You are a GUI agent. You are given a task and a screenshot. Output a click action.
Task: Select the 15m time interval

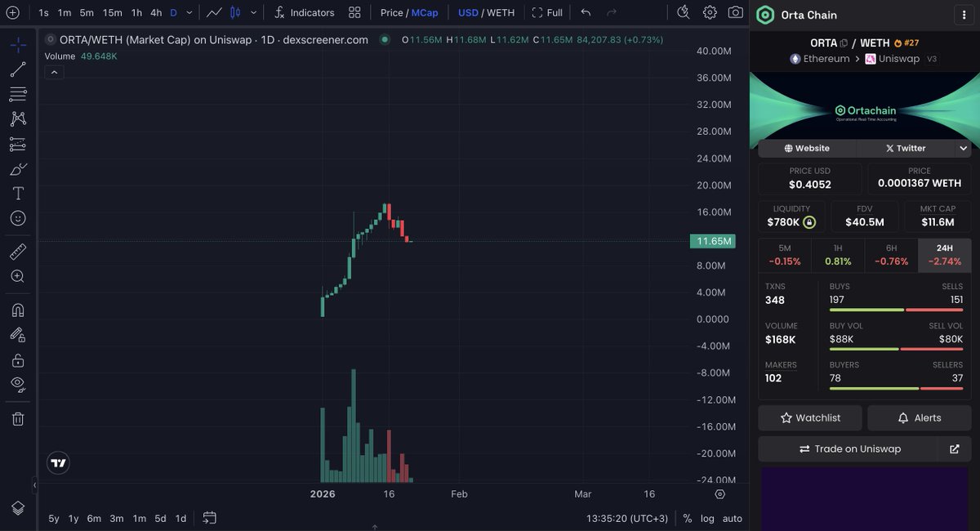coord(113,12)
